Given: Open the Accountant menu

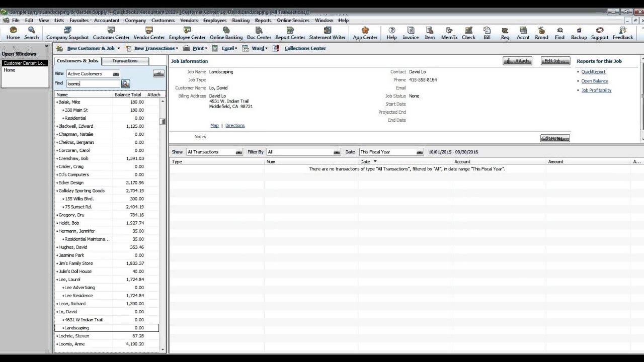Looking at the screenshot, I should (107, 21).
